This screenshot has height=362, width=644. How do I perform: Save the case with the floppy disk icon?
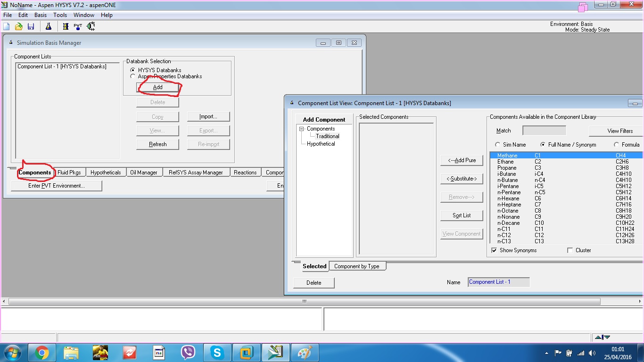tap(31, 26)
